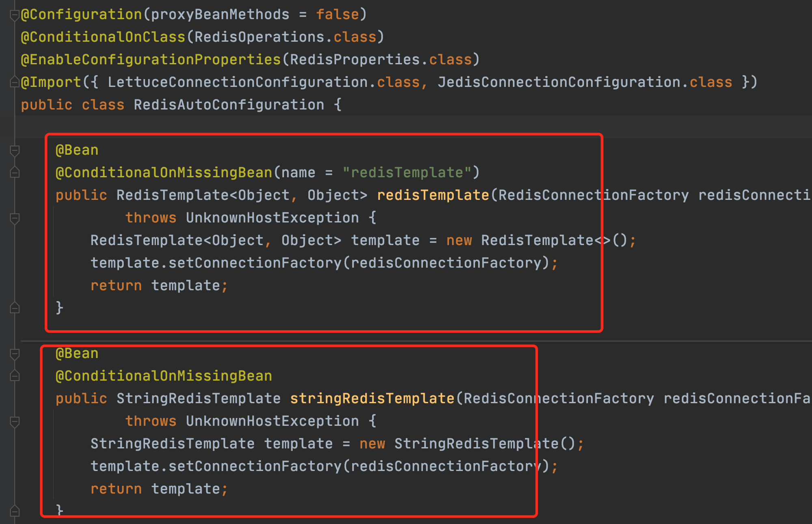Click the false value of proxyBeanMethods
812x524 pixels.
click(337, 15)
